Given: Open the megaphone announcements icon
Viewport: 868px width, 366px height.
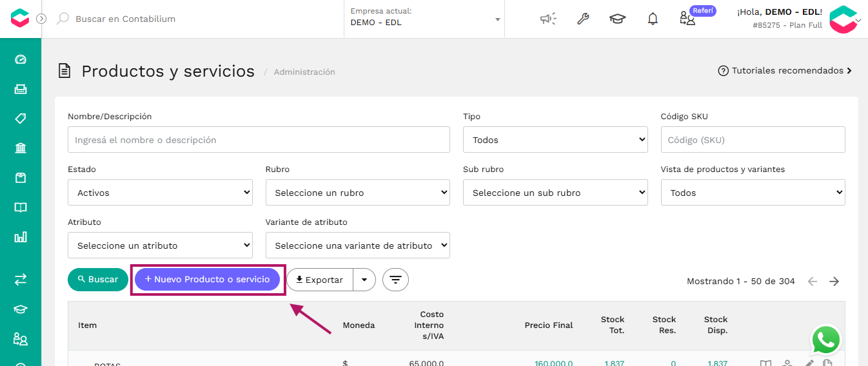Looking at the screenshot, I should (x=548, y=19).
